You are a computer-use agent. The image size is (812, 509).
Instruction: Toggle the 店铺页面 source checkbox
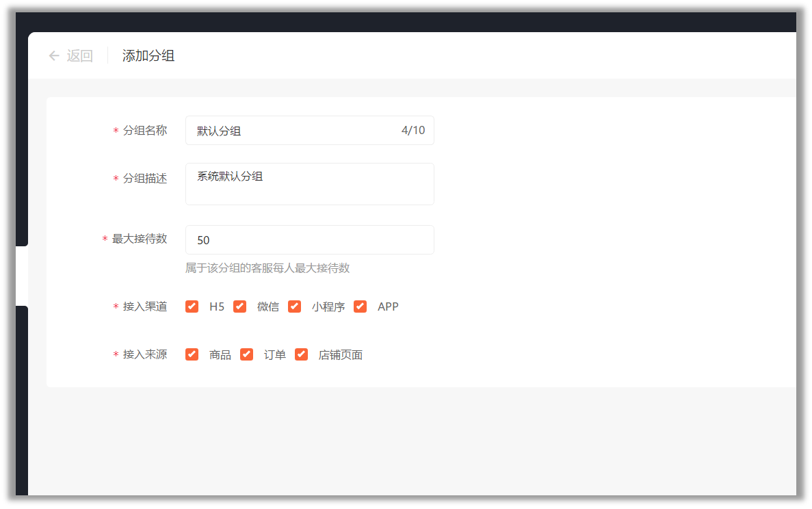[x=302, y=354]
